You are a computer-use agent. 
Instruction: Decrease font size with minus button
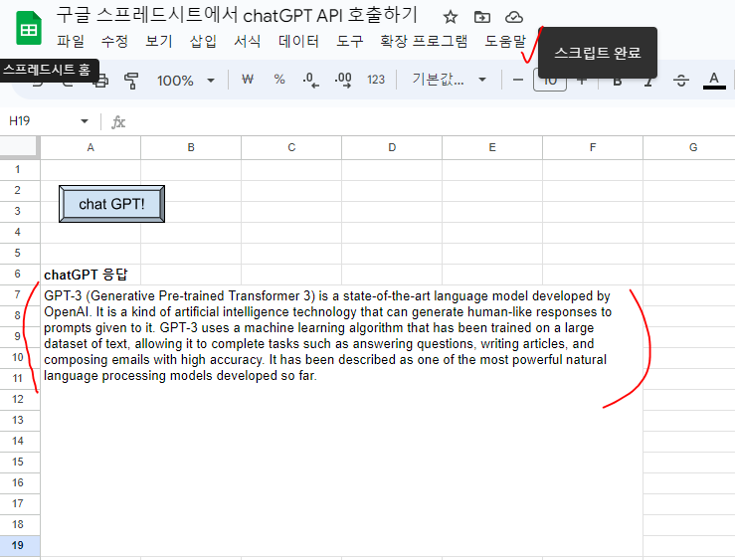click(517, 80)
